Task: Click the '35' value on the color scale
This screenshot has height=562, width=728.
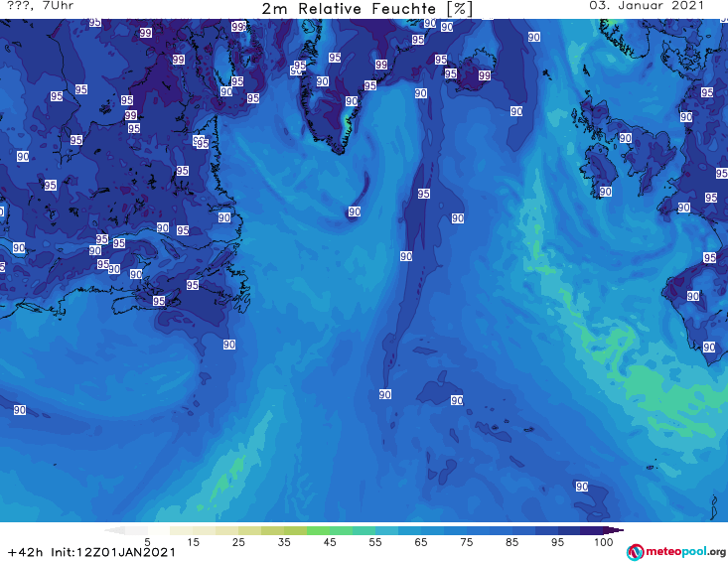Action: [284, 541]
